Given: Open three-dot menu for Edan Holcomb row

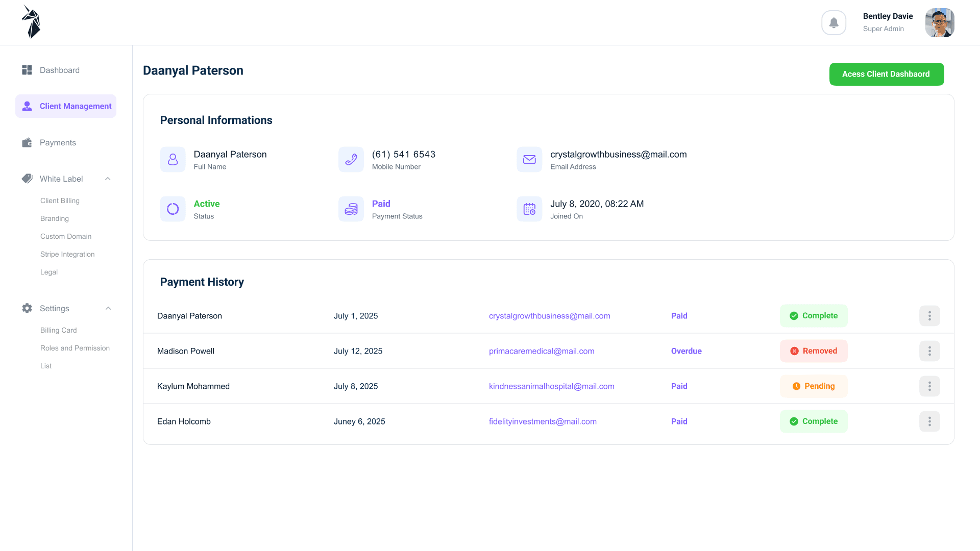Looking at the screenshot, I should [929, 421].
